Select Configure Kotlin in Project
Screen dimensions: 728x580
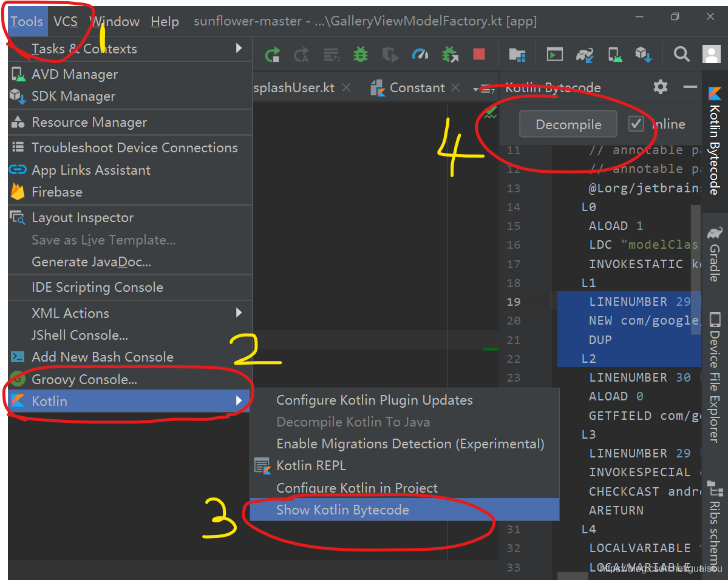tap(404, 488)
